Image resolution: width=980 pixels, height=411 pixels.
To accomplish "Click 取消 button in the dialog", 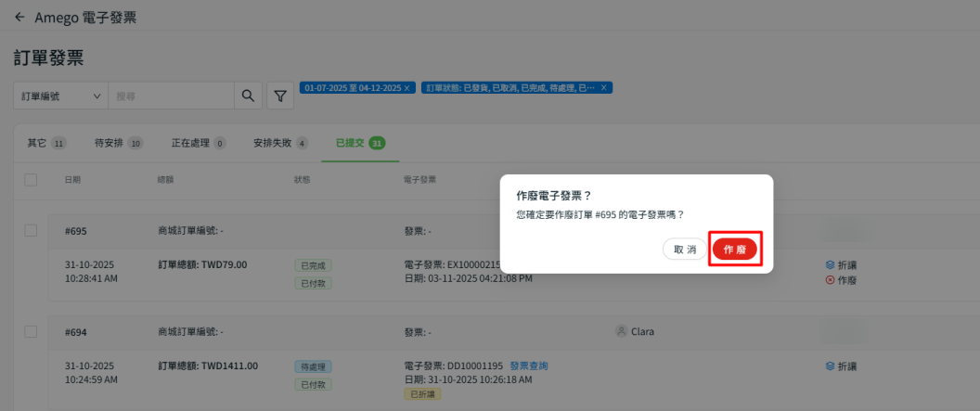I will 685,250.
